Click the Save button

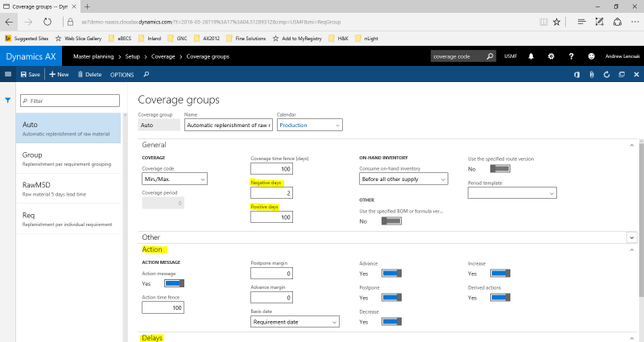[x=31, y=74]
